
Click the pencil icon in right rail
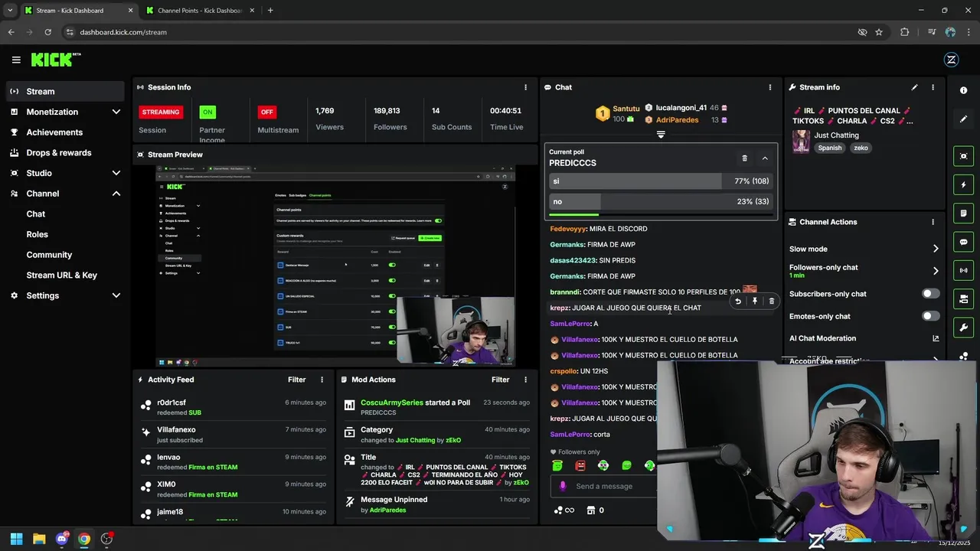(964, 119)
